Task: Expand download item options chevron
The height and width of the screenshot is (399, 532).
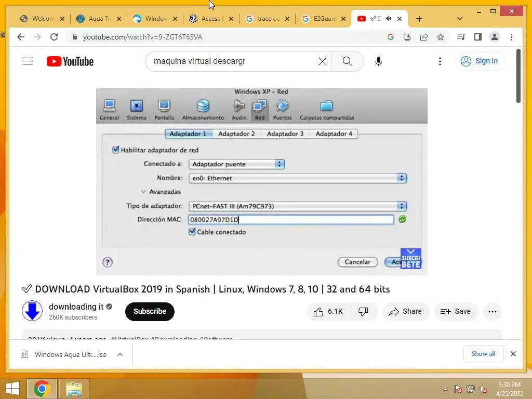Action: 120,354
